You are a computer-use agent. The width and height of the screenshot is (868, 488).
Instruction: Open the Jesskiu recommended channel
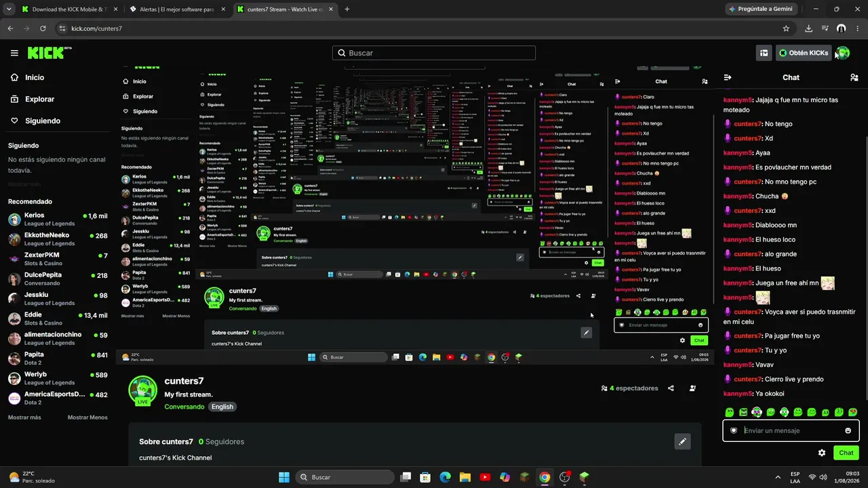(x=58, y=298)
